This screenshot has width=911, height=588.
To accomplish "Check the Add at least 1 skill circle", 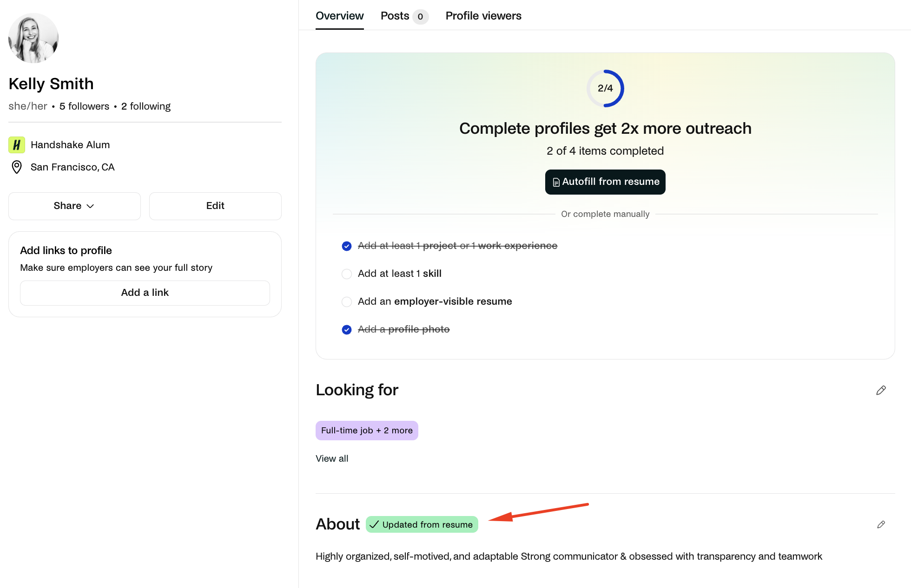I will [x=347, y=274].
